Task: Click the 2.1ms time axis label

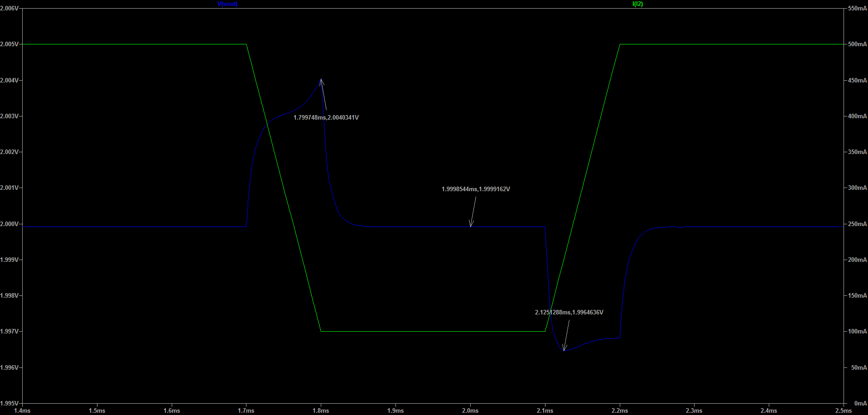Action: point(545,411)
